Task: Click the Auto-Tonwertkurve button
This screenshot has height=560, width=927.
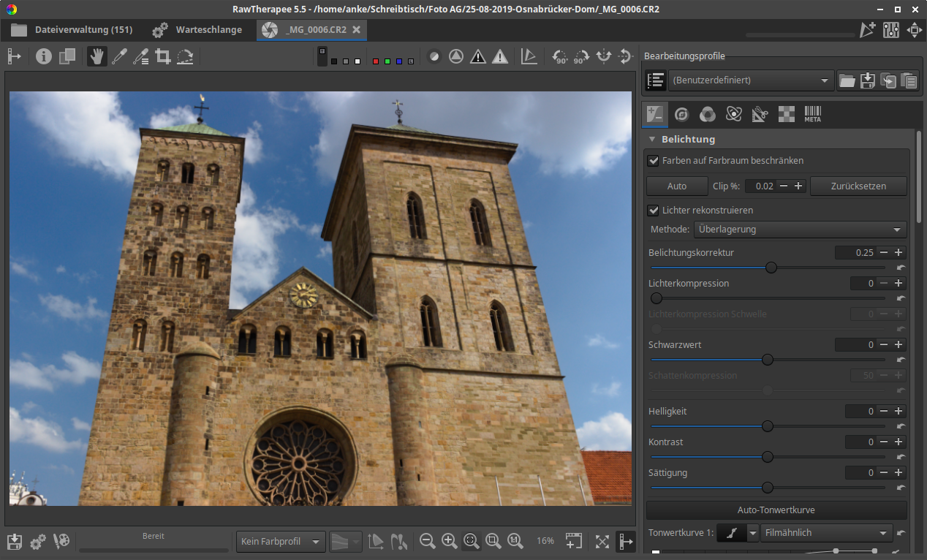Action: click(776, 510)
